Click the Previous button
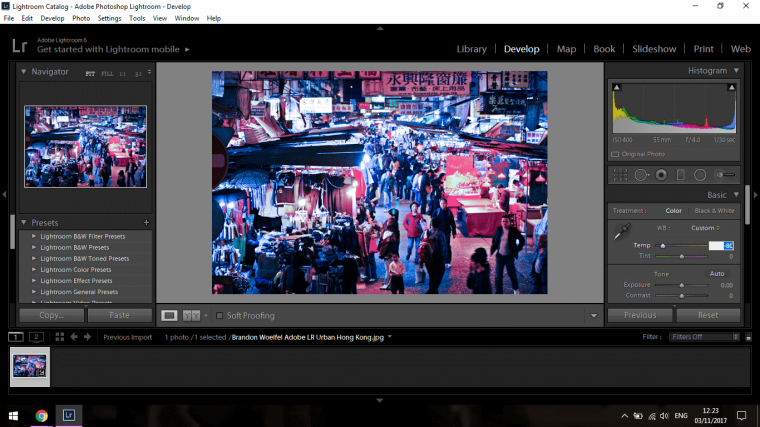 pos(640,315)
